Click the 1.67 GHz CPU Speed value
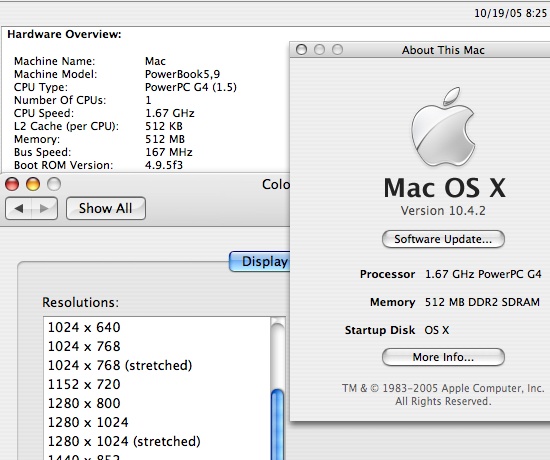This screenshot has width=550, height=460. tap(170, 113)
